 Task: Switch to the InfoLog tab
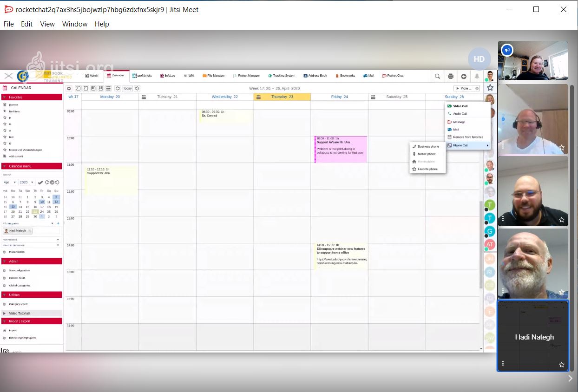click(167, 76)
